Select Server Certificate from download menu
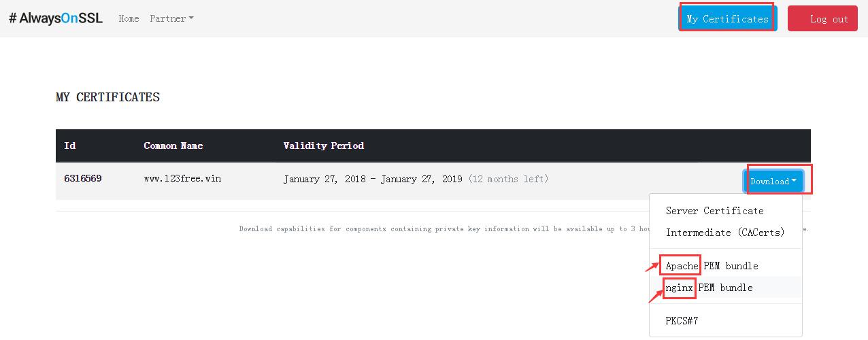The height and width of the screenshot is (340, 868). pos(714,211)
